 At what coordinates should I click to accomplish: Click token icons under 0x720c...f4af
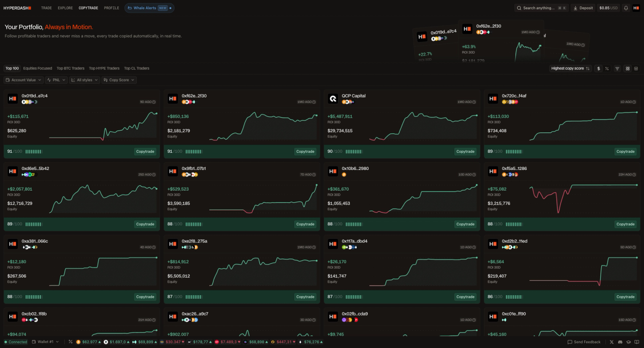click(x=510, y=102)
